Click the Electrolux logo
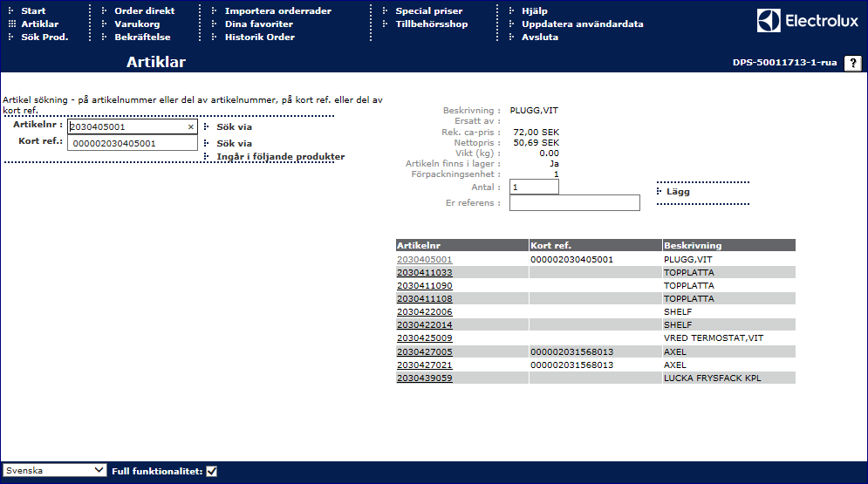The width and height of the screenshot is (868, 484). pos(808,21)
